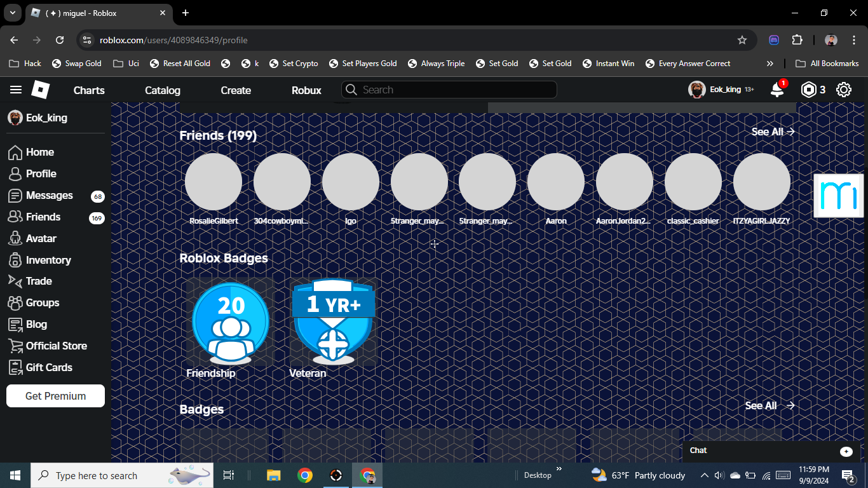Open the Hack bookmarks folder
The image size is (868, 488).
[25, 64]
